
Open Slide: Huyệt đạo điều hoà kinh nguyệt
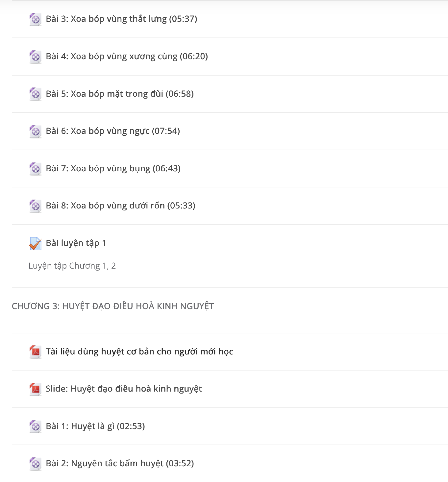[x=124, y=389]
